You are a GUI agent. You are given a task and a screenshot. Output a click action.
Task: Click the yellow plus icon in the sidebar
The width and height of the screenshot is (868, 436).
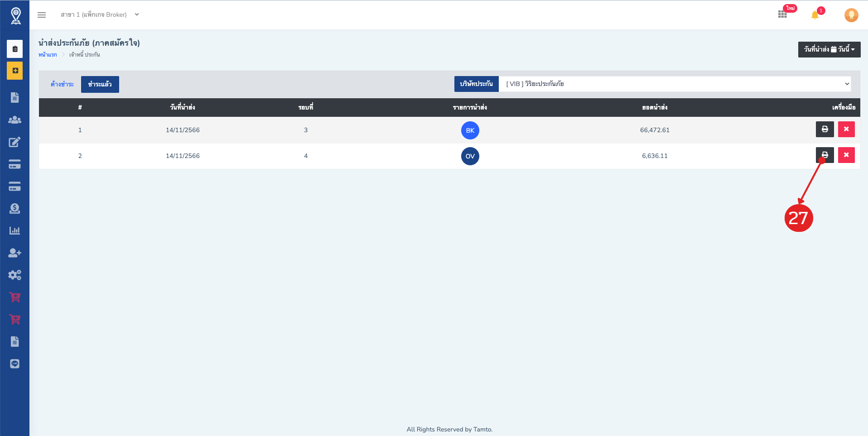pyautogui.click(x=15, y=71)
